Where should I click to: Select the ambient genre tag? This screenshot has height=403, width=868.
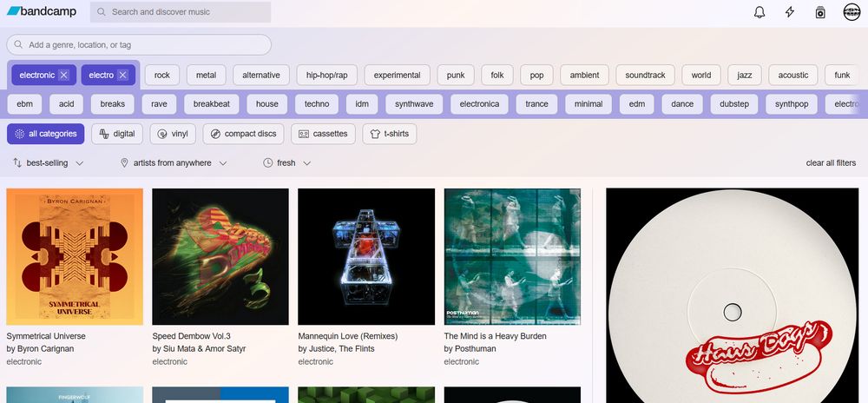[x=584, y=76]
